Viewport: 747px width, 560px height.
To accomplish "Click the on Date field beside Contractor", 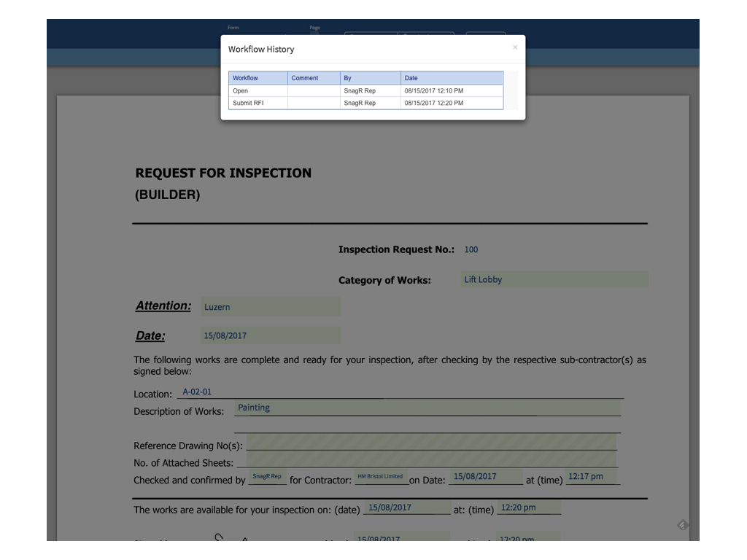I will coord(486,477).
